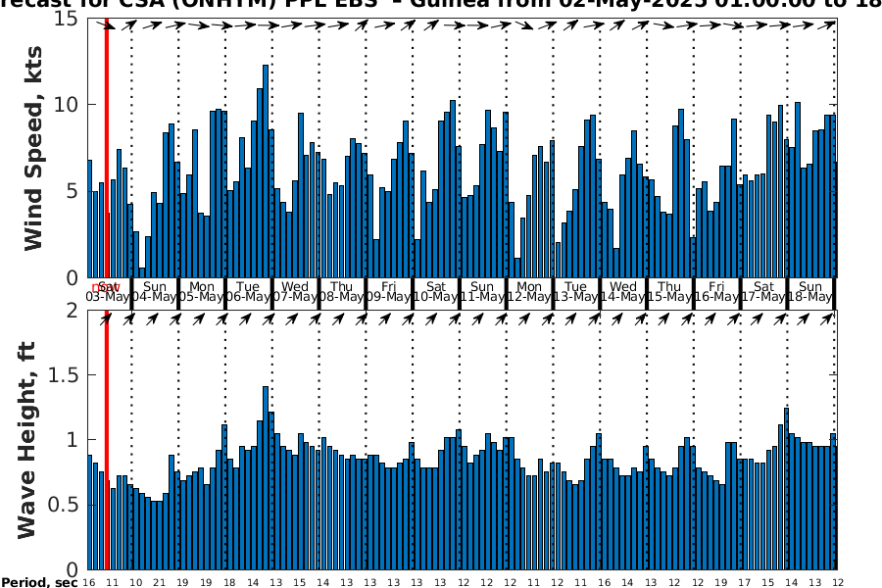
Task: Click the red 'now' text label
Action: (x=106, y=287)
